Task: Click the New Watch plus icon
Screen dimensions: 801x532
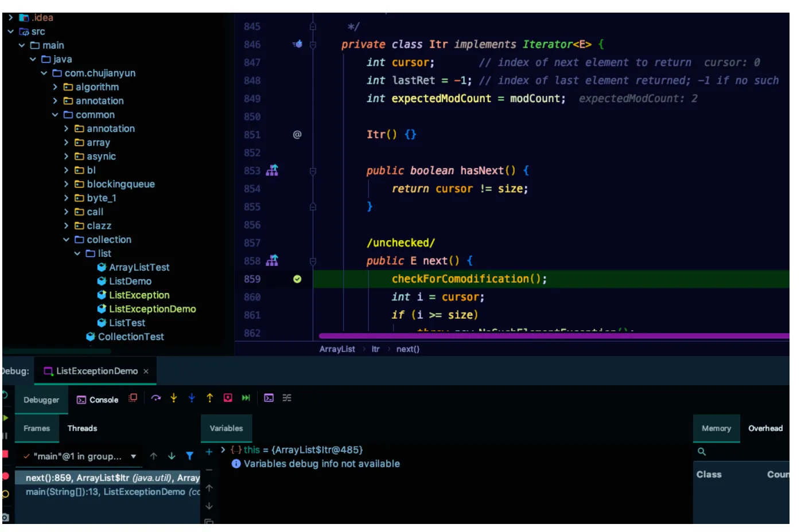Action: coord(209,452)
